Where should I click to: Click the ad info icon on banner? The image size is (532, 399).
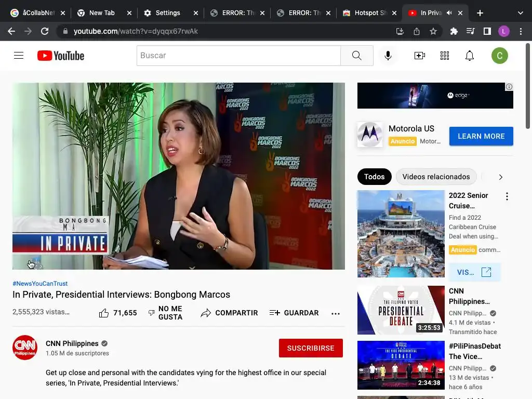click(509, 87)
